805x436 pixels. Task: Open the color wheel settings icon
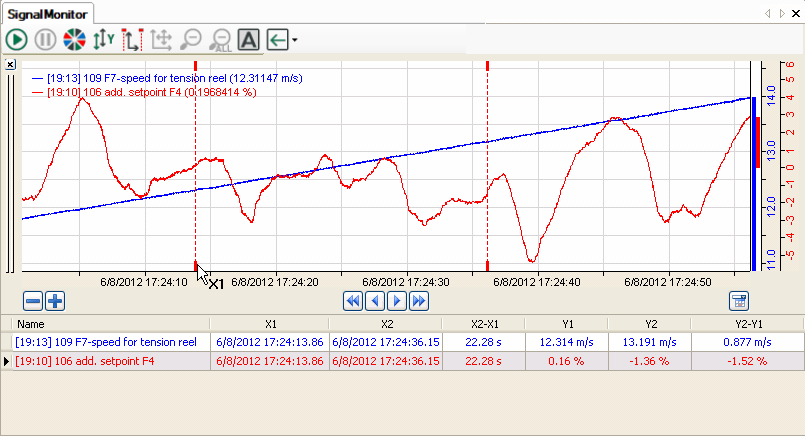click(74, 40)
